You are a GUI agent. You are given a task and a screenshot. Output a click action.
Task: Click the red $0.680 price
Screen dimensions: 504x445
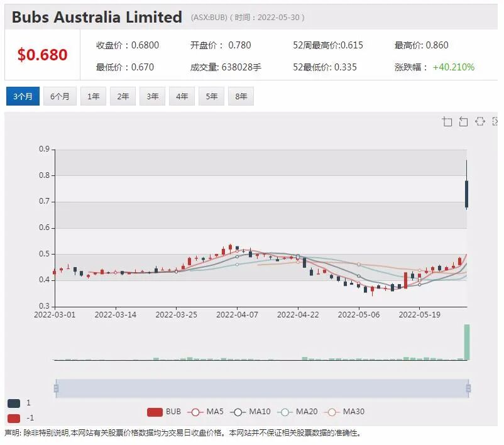pos(43,55)
